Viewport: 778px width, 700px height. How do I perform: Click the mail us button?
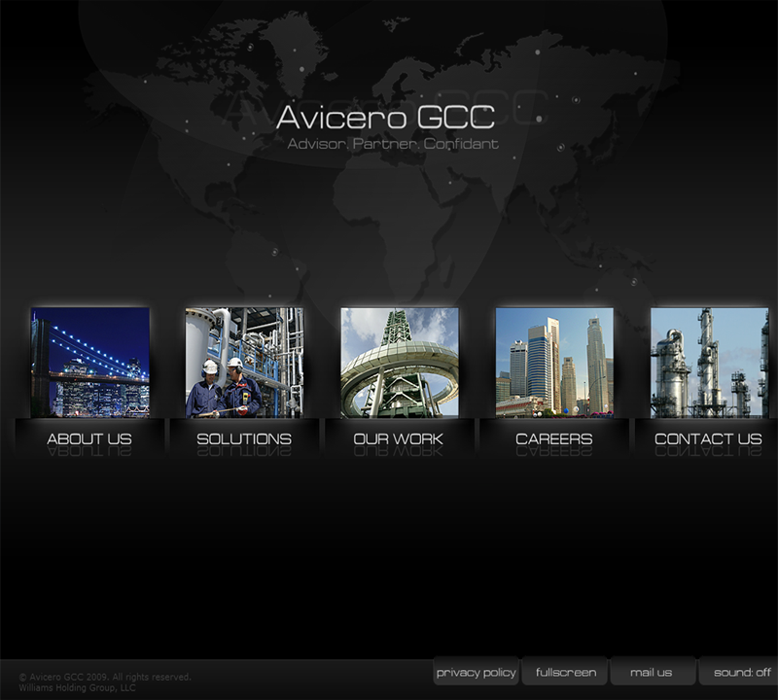point(652,672)
